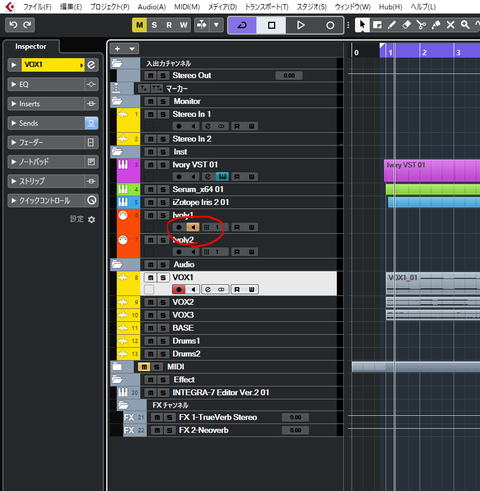Click the Play transport button
The image size is (480, 491).
coord(300,25)
